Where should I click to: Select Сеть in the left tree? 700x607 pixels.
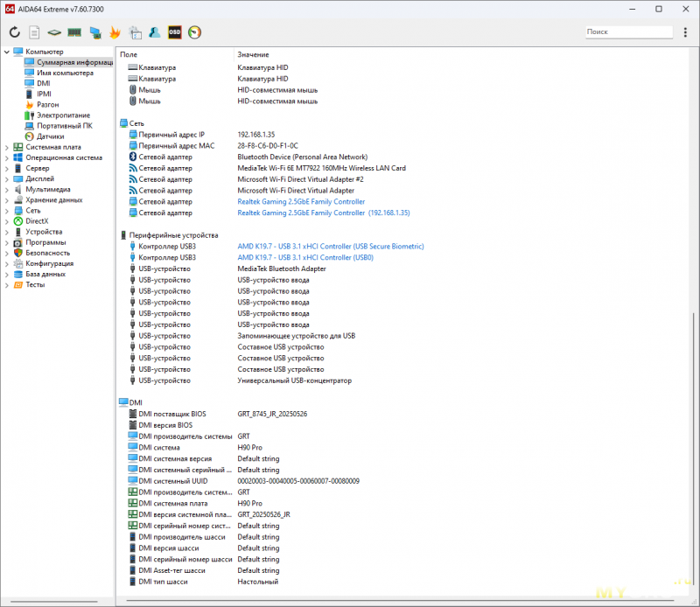click(x=33, y=211)
